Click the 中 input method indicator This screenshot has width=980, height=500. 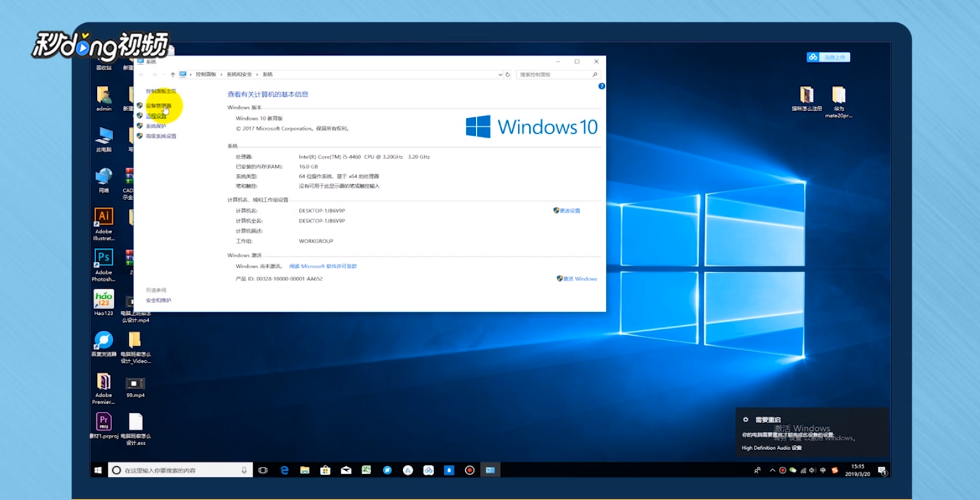823,470
